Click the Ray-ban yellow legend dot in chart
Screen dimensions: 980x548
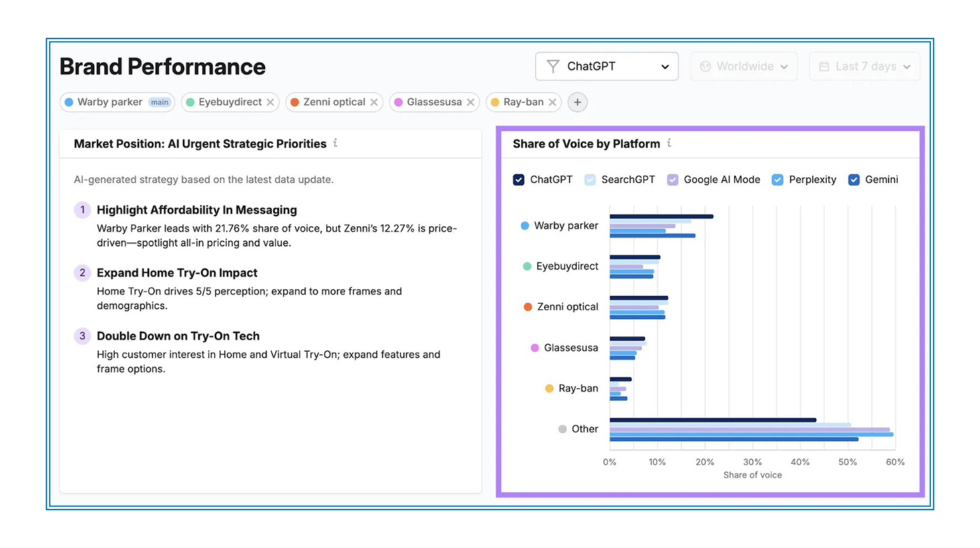(549, 388)
